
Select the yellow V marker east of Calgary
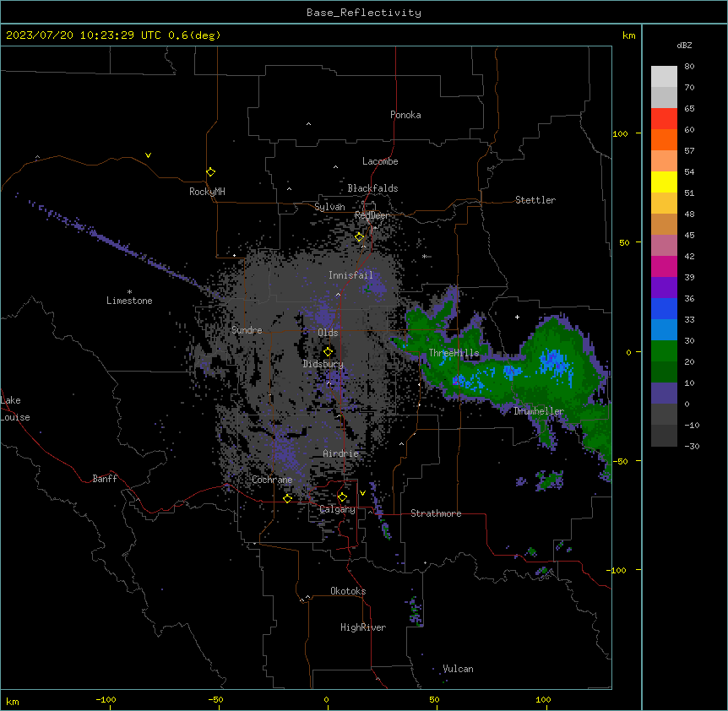tap(362, 493)
